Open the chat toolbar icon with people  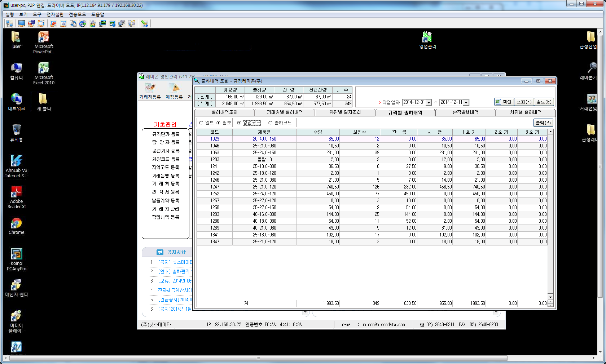point(93,23)
